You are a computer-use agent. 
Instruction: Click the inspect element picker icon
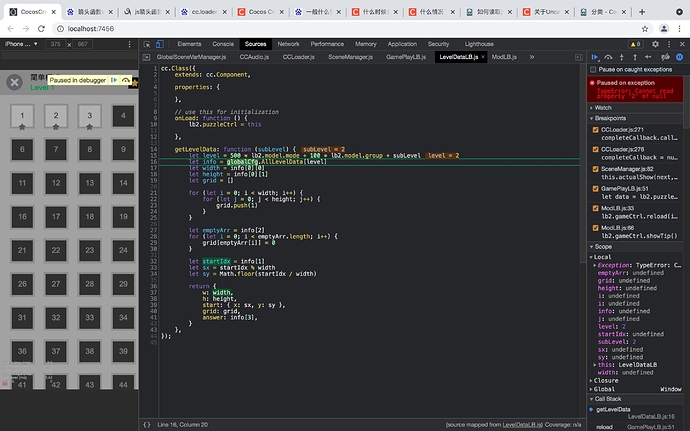click(x=147, y=45)
